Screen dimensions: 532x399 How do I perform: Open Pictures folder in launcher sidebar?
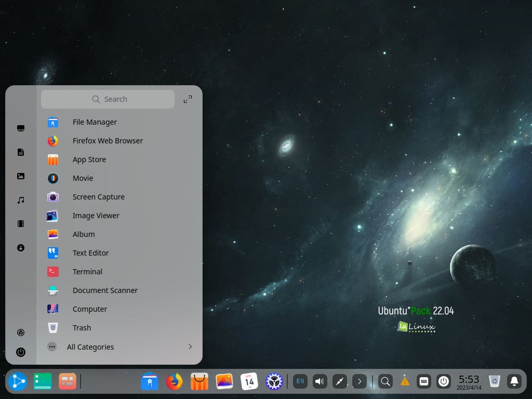tap(21, 176)
